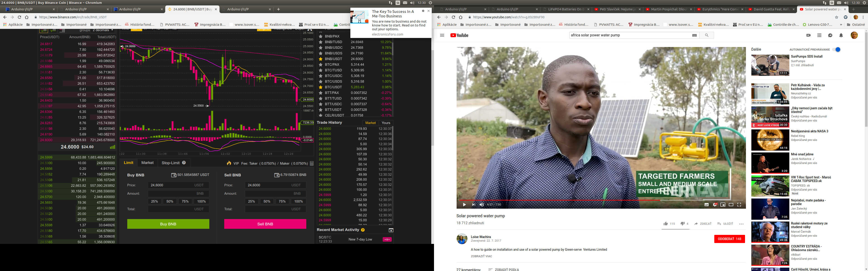Switch to the Stop-Limit order tab
The height and width of the screenshot is (271, 868).
171,163
